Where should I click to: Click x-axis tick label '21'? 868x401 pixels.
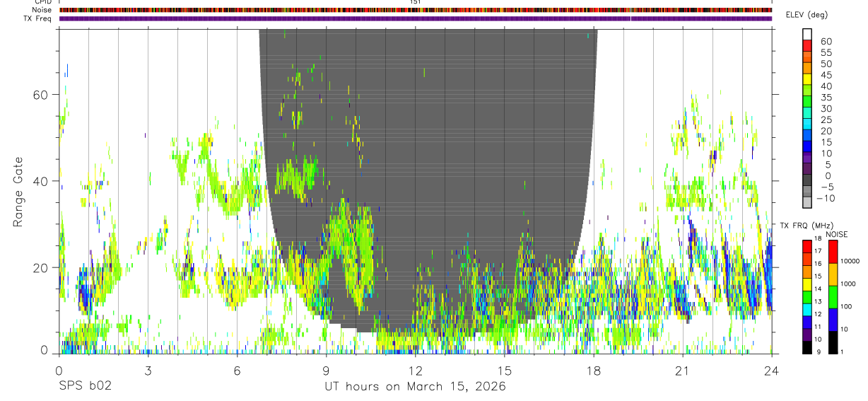[x=683, y=371]
